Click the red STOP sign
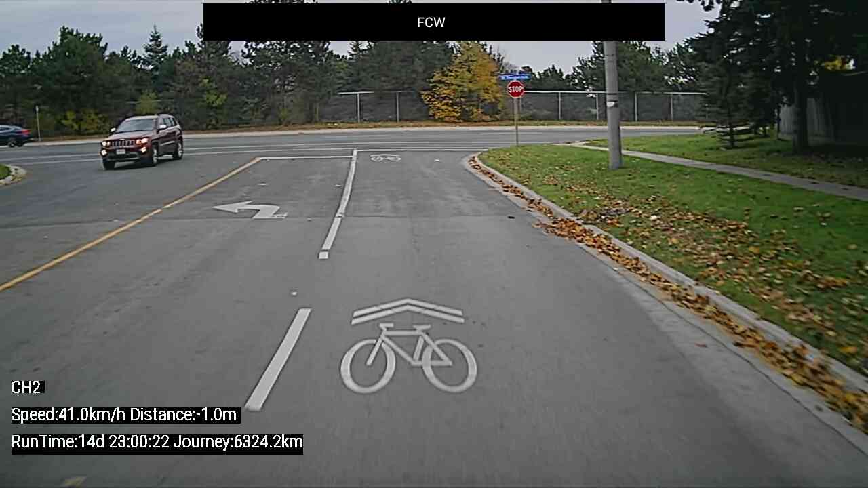 point(515,89)
